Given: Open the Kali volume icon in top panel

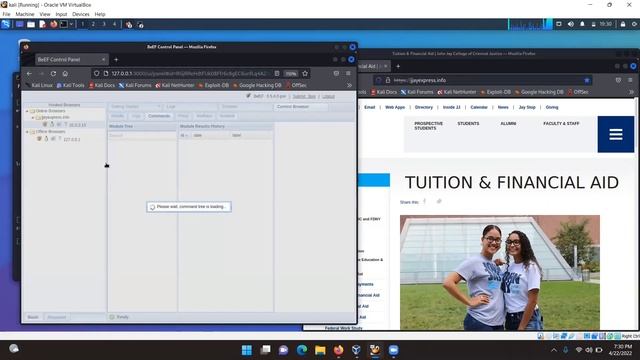Looking at the screenshot, I should pyautogui.click(x=571, y=24).
